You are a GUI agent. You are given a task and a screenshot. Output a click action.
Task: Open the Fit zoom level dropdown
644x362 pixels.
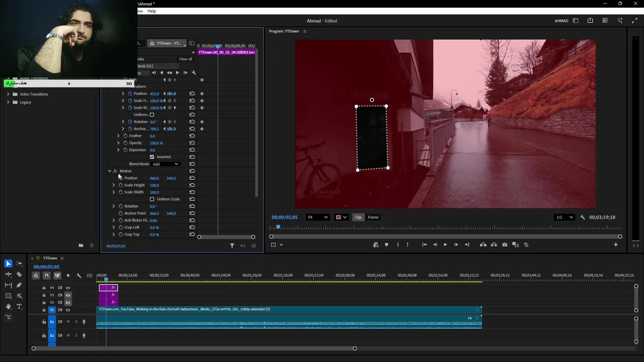317,217
